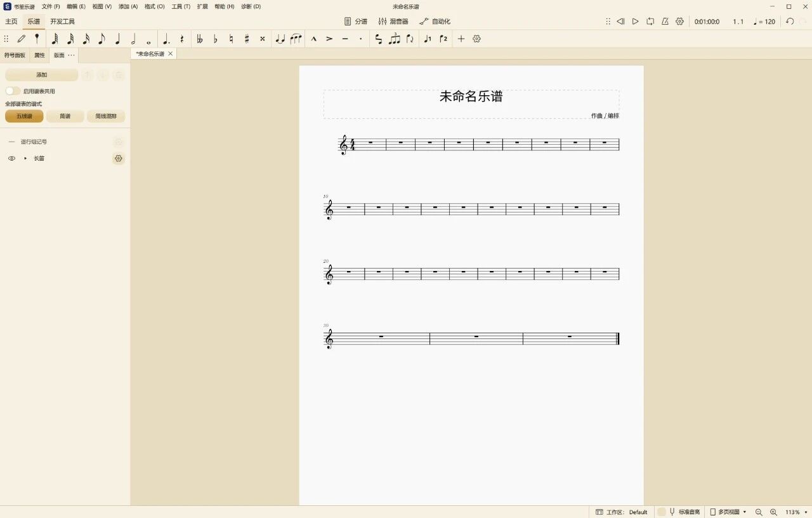Screen dimensions: 812x518
Task: Insert a quarter rest
Action: pyautogui.click(x=182, y=39)
